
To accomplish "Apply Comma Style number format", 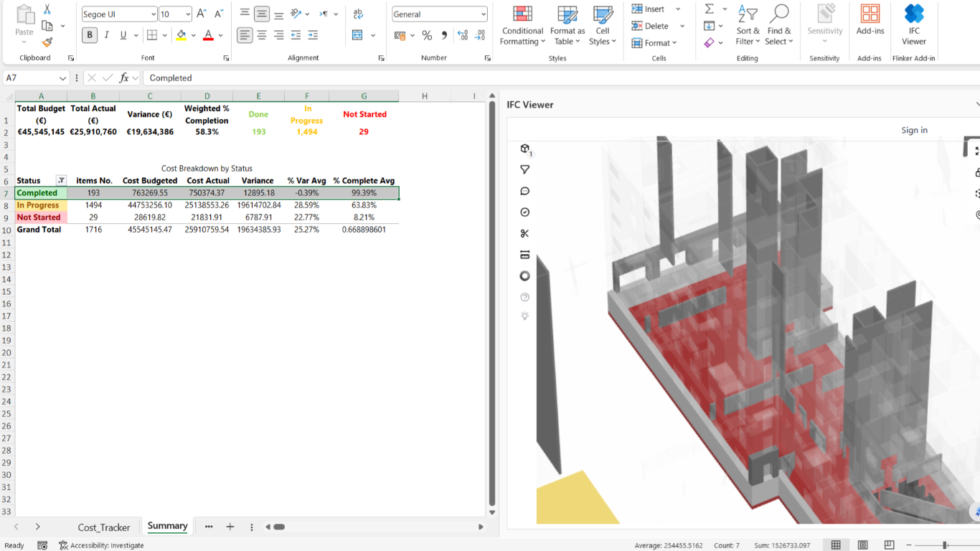I will tap(444, 35).
